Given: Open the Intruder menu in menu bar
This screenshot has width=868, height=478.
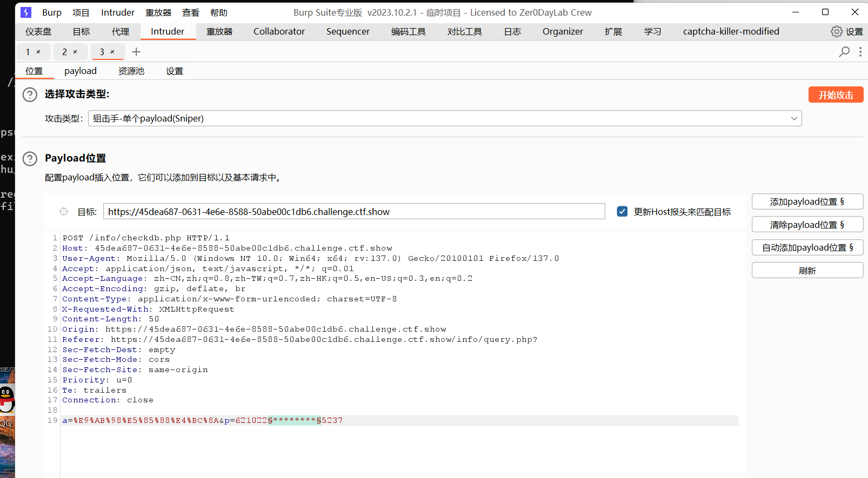Looking at the screenshot, I should tap(118, 12).
